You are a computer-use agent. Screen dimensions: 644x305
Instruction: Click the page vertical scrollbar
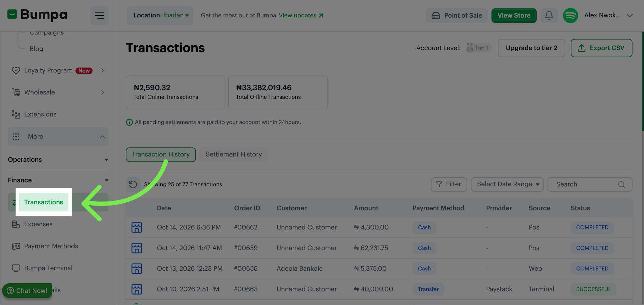[643, 81]
